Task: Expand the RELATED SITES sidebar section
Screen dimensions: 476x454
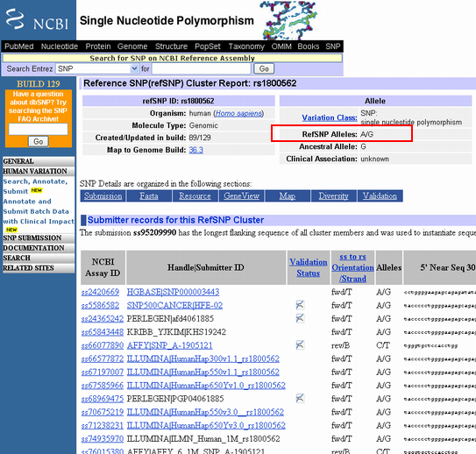Action: tap(39, 268)
